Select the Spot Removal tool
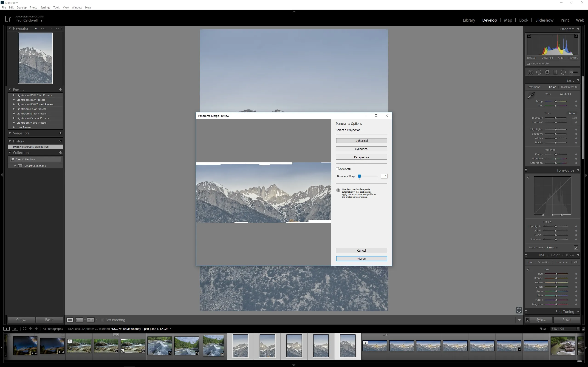This screenshot has width=588, height=367. click(539, 72)
